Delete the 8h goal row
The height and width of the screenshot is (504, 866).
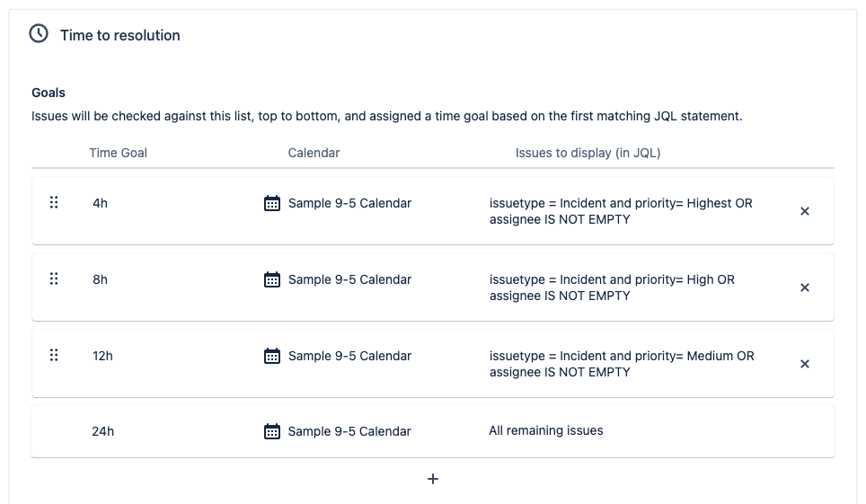click(x=805, y=287)
